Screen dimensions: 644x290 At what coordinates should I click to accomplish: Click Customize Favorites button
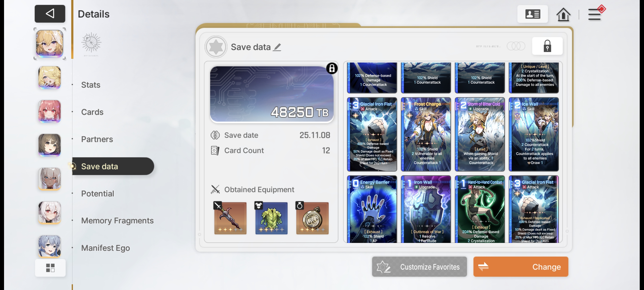tap(419, 267)
